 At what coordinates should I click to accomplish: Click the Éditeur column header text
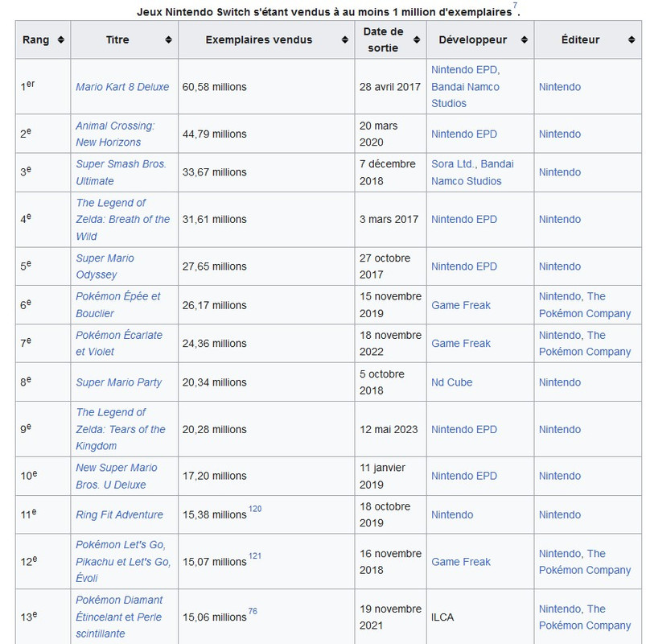(580, 39)
